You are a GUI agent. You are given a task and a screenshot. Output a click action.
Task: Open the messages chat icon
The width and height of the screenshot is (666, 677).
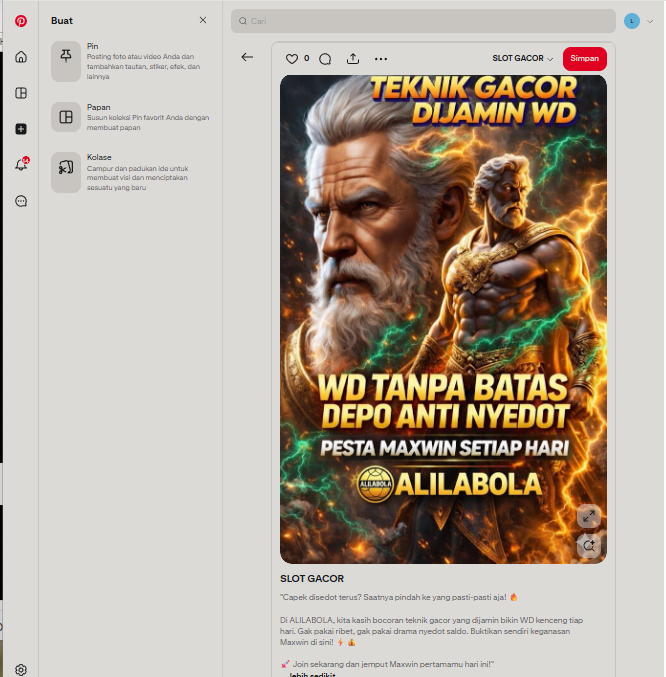21,201
